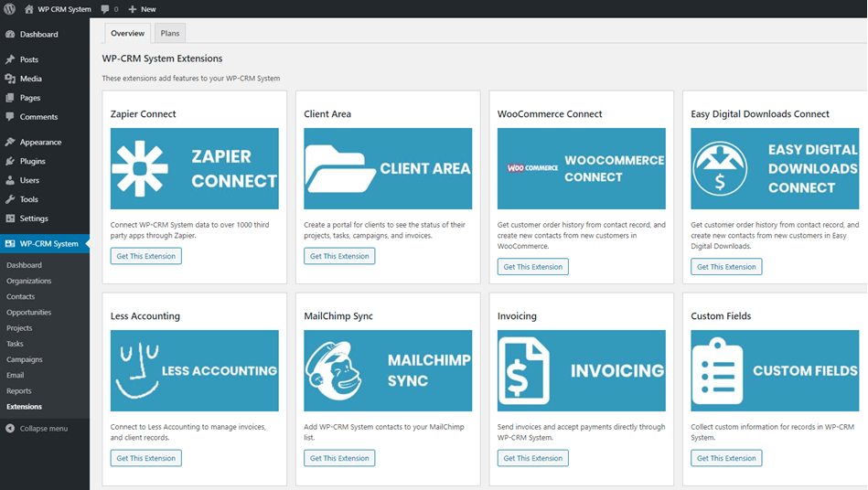Go to the Contacts submenu
This screenshot has width=868, height=490.
pyautogui.click(x=20, y=296)
